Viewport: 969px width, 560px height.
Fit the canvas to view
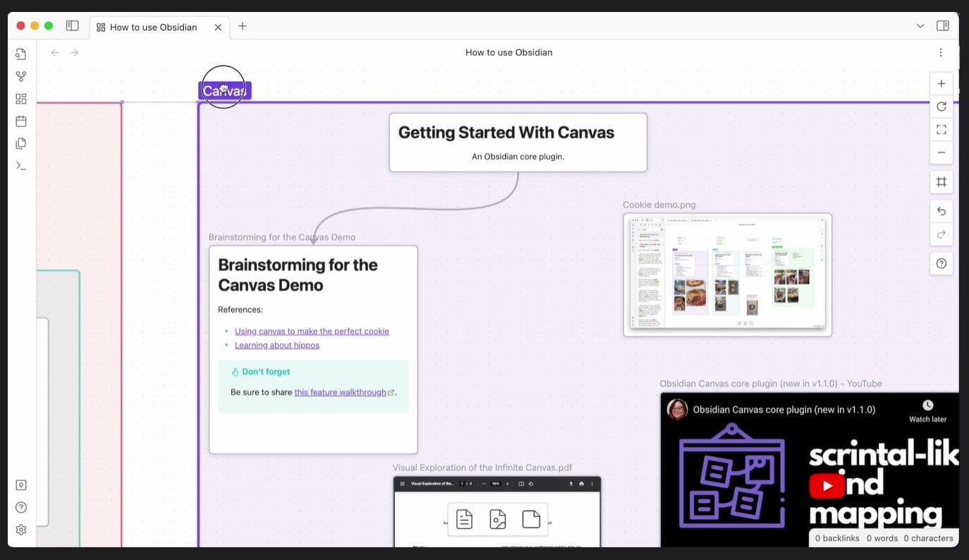(x=941, y=129)
